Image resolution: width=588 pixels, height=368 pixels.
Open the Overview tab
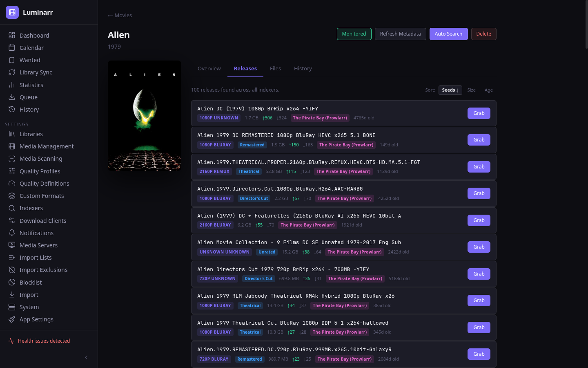[x=209, y=68]
